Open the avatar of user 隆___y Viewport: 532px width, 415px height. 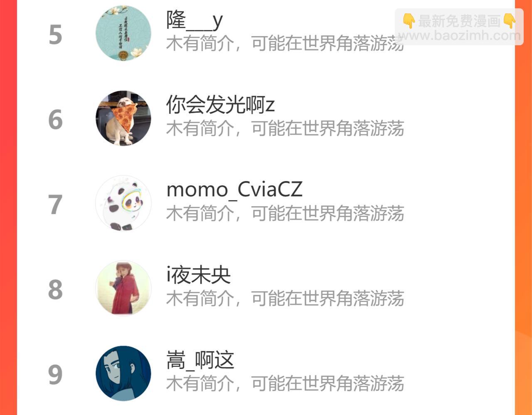pos(123,33)
